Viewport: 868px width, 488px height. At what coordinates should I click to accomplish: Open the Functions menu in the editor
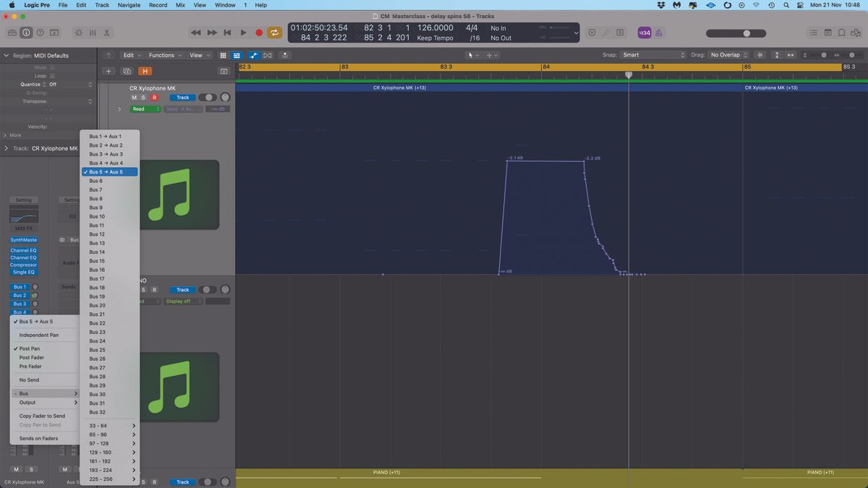pos(163,55)
